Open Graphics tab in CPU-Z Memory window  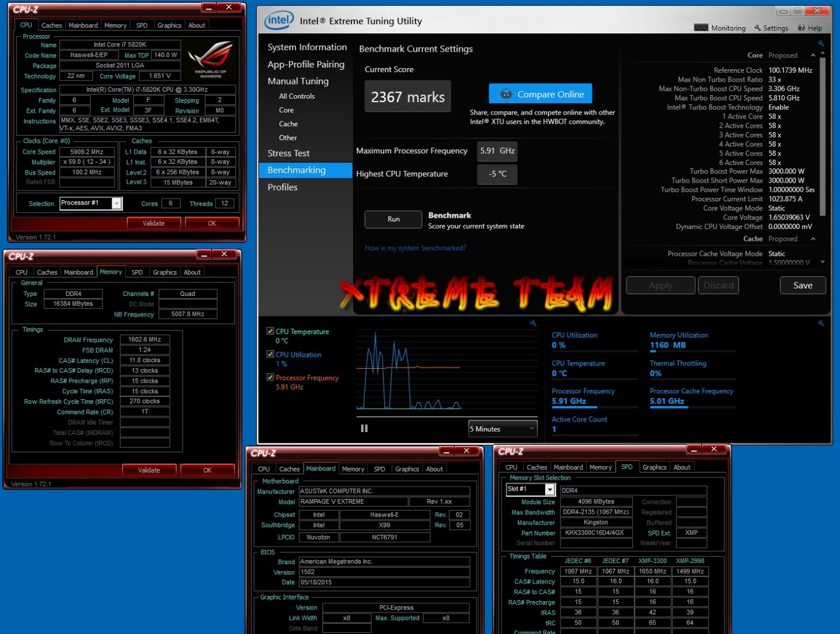pyautogui.click(x=164, y=272)
